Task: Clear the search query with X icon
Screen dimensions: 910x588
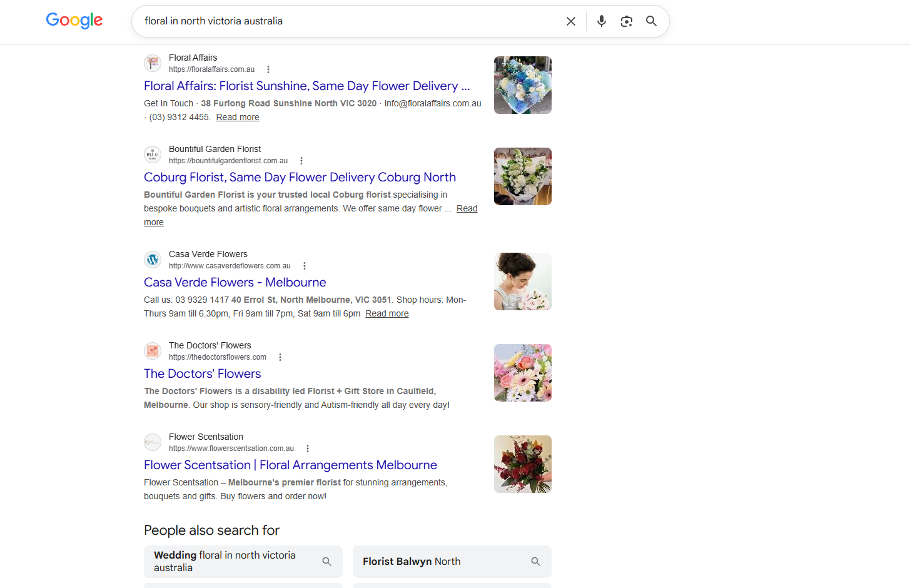Action: (571, 21)
